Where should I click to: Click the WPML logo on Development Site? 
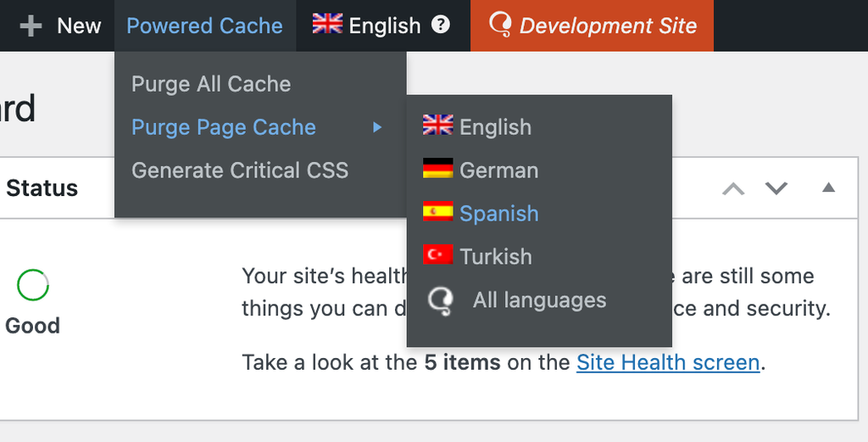(x=500, y=25)
